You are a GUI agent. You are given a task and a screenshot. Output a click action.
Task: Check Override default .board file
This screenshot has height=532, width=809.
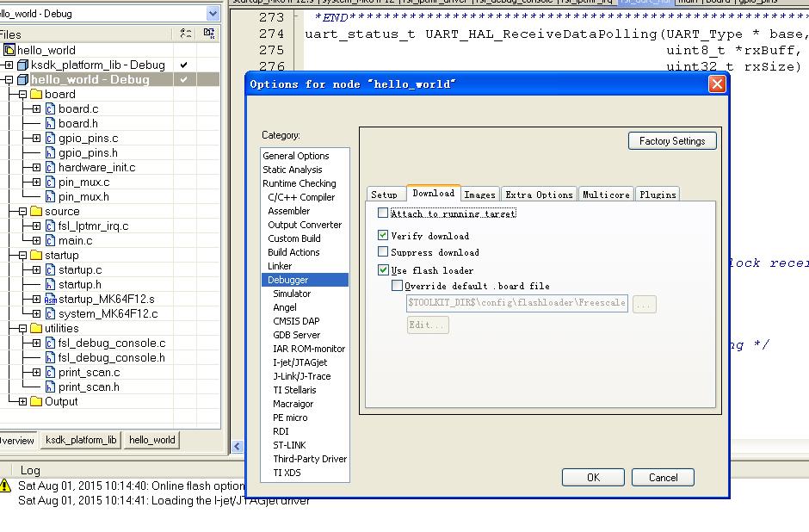(x=397, y=285)
